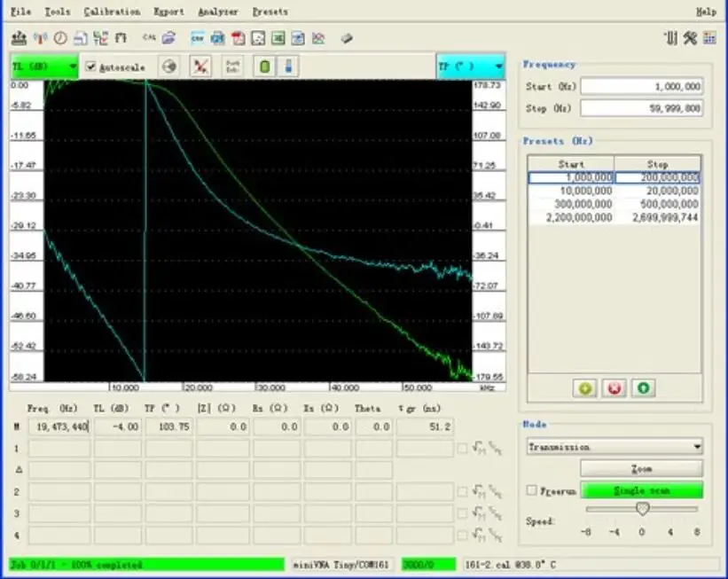This screenshot has height=579, width=728.
Task: Enable the Freerun checkbox
Action: click(532, 490)
